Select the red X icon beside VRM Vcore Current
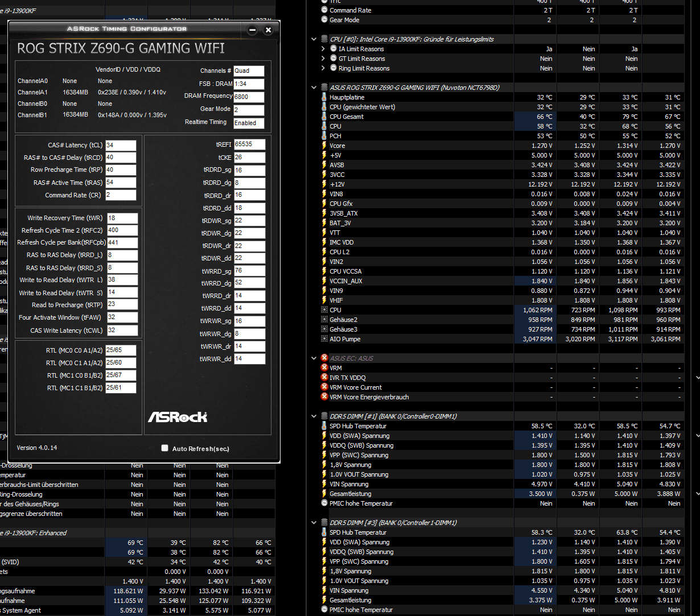 [x=324, y=387]
